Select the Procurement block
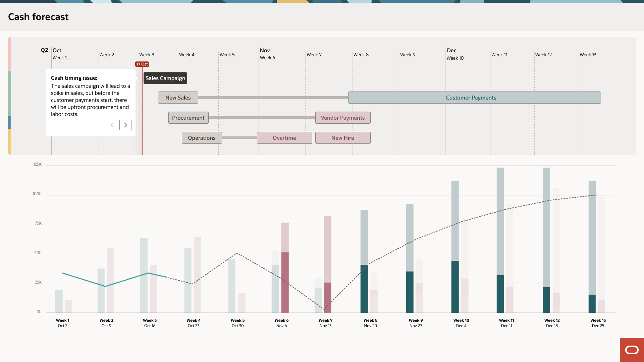This screenshot has width=644, height=362. 188,118
